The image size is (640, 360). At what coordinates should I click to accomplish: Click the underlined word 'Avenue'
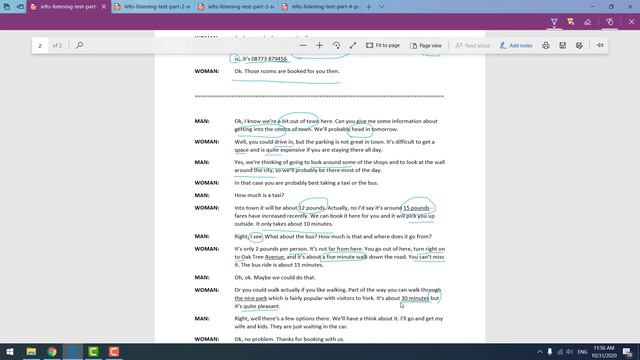(274, 257)
